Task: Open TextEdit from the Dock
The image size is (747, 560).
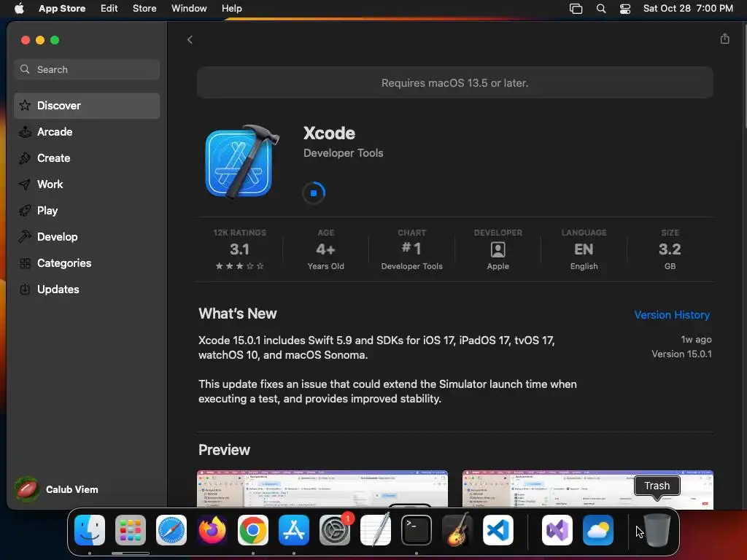Action: [376, 530]
